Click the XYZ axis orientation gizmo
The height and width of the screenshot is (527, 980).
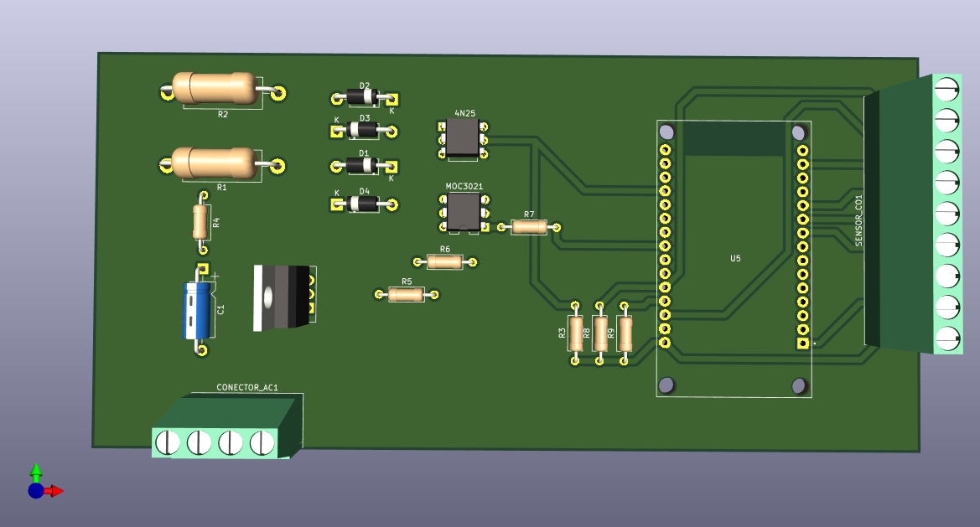point(37,485)
